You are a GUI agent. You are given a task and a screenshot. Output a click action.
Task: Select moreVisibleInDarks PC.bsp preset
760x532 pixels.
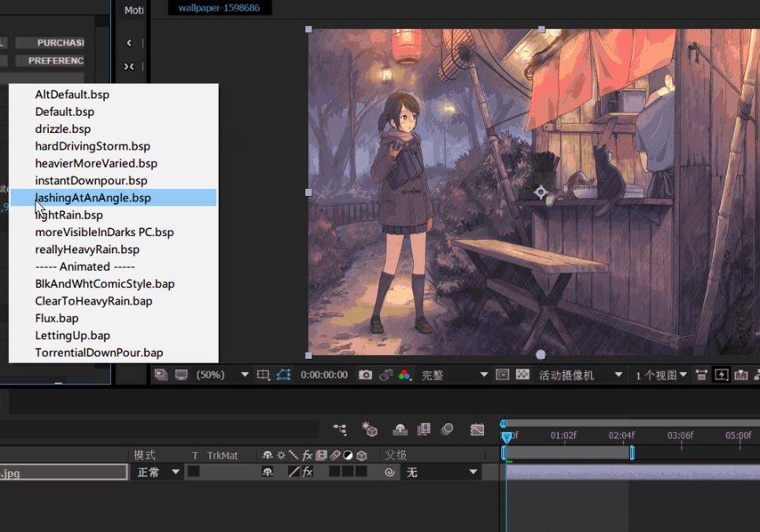point(113,232)
